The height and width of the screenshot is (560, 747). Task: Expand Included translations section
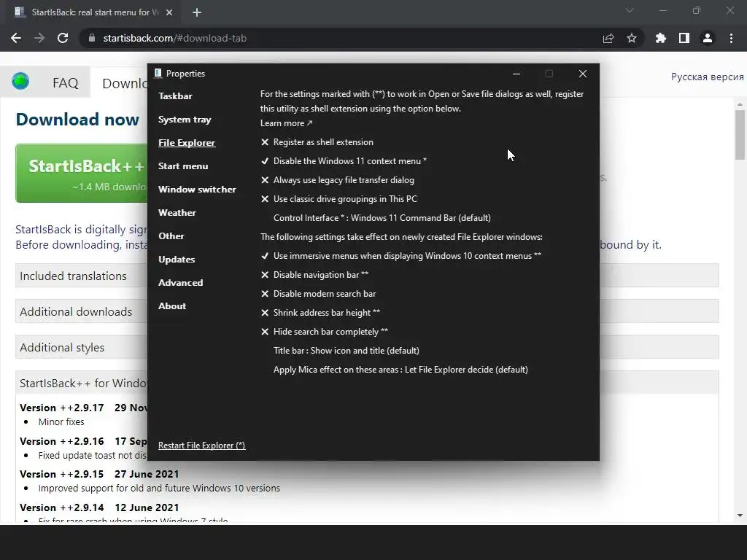click(x=82, y=276)
